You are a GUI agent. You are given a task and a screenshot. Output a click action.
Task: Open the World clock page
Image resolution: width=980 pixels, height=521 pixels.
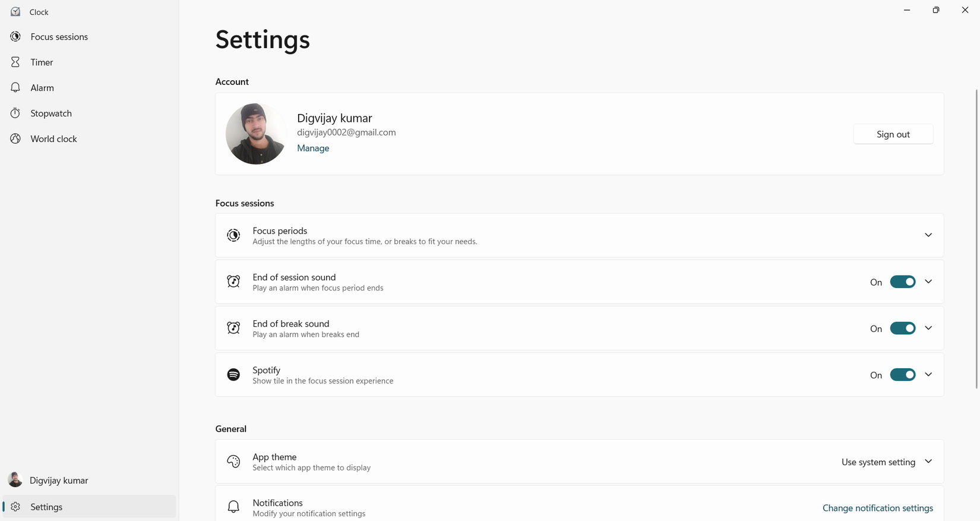tap(53, 139)
